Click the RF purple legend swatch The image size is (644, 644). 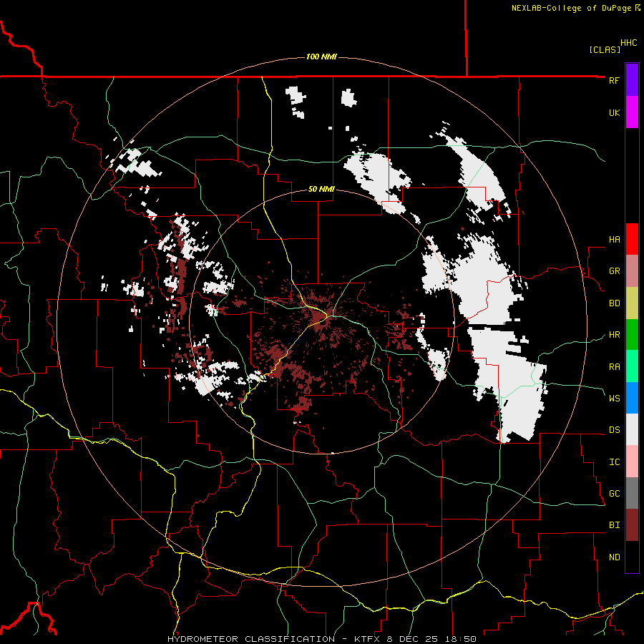point(632,80)
